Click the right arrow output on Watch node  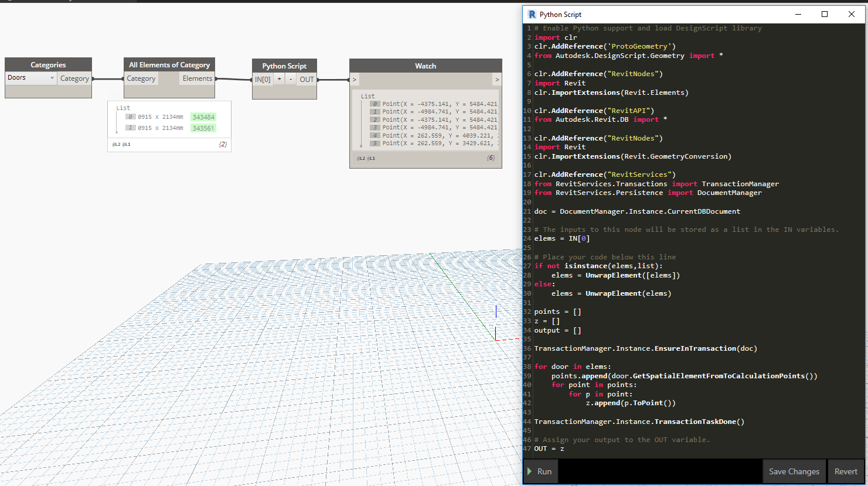[x=496, y=80]
